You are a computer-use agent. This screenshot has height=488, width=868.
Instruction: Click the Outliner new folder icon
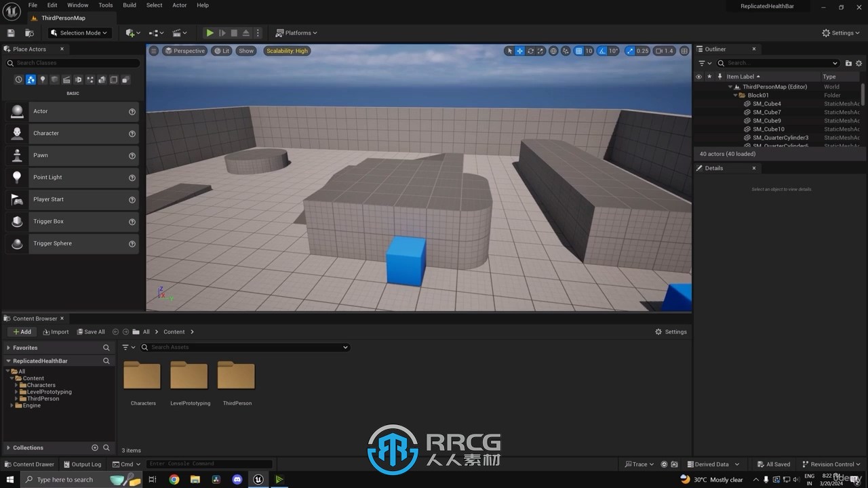coord(848,63)
